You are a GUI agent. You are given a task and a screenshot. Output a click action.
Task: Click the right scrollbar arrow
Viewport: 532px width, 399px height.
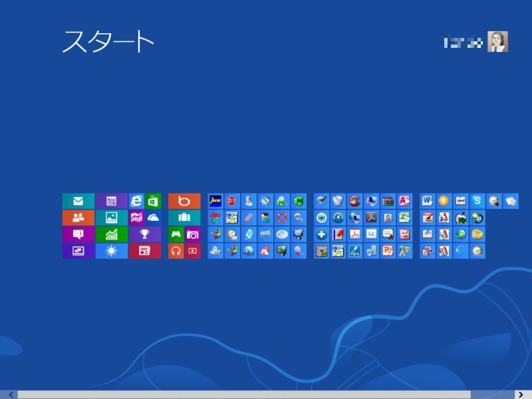pyautogui.click(x=519, y=394)
